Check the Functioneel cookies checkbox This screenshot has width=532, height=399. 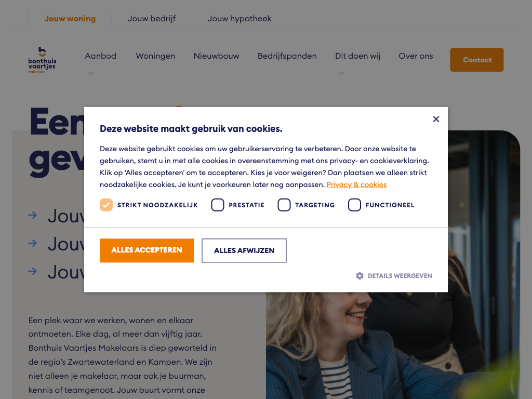click(x=354, y=205)
